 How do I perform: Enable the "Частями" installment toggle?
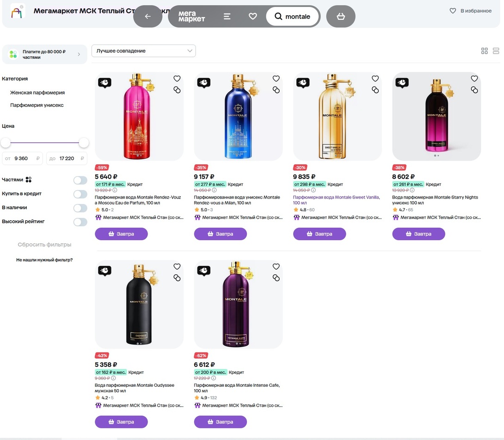point(80,180)
